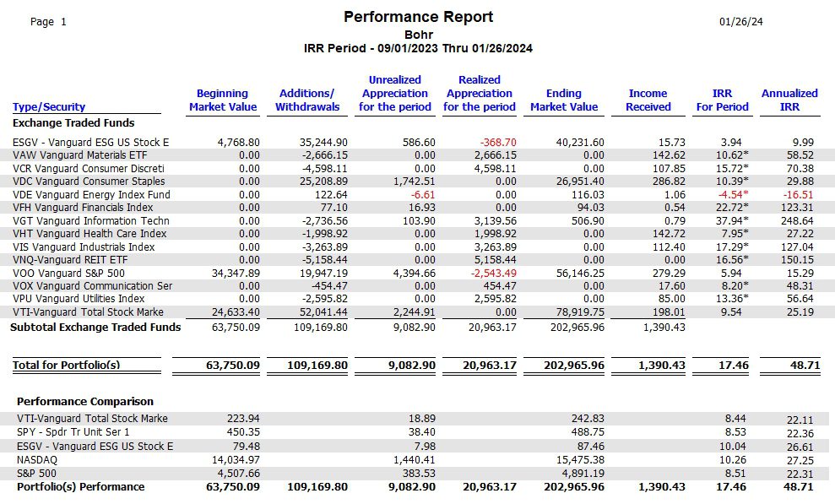Click VDC income received 286.82
Screen dimensions: 835x504
coord(669,181)
